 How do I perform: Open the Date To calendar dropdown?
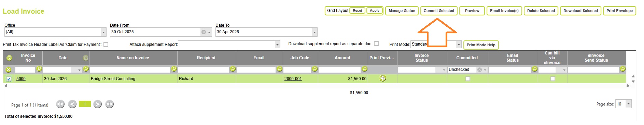point(314,32)
